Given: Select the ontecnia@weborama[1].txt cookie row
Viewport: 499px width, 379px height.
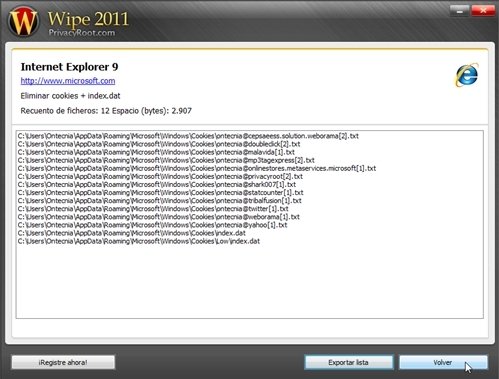Looking at the screenshot, I should click(x=159, y=217).
